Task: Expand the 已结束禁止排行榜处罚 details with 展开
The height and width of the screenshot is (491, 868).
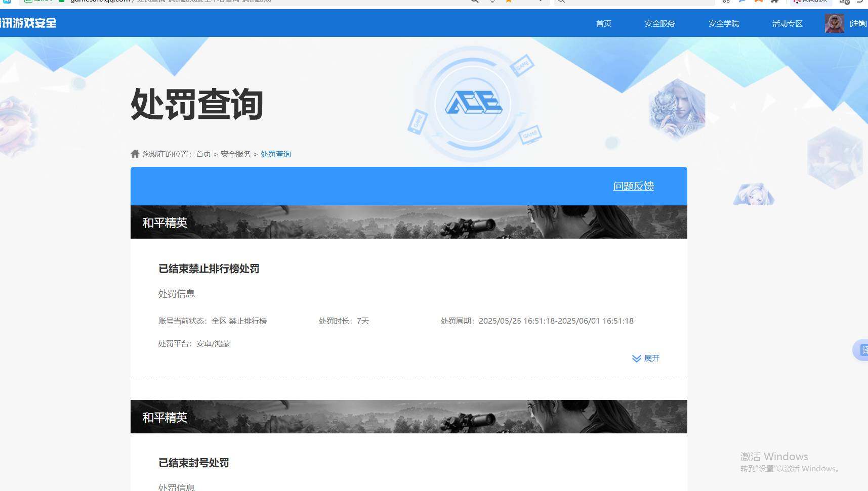Action: [646, 359]
